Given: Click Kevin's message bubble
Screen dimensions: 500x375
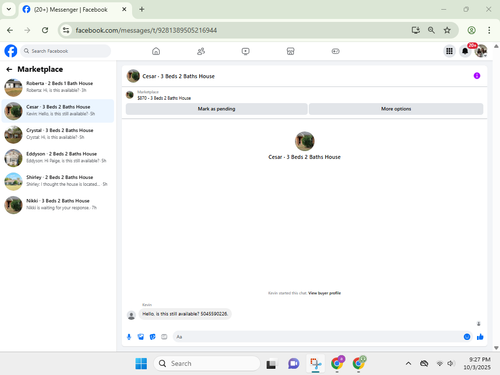Looking at the screenshot, I should [185, 314].
